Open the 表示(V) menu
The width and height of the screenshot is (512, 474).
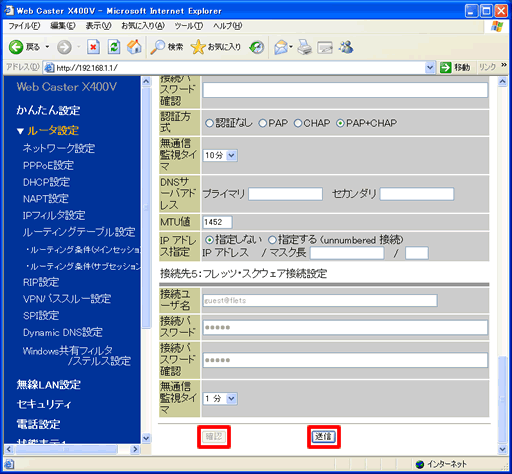pos(98,26)
